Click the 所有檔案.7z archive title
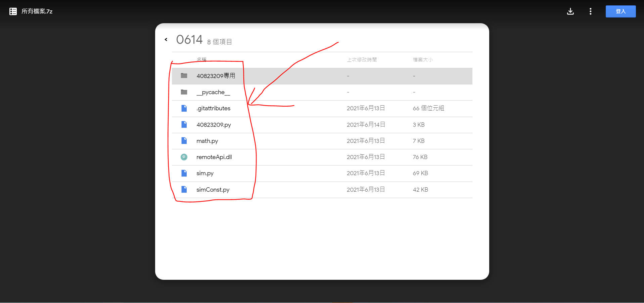Screen dimensions: 644x303 coord(37,11)
